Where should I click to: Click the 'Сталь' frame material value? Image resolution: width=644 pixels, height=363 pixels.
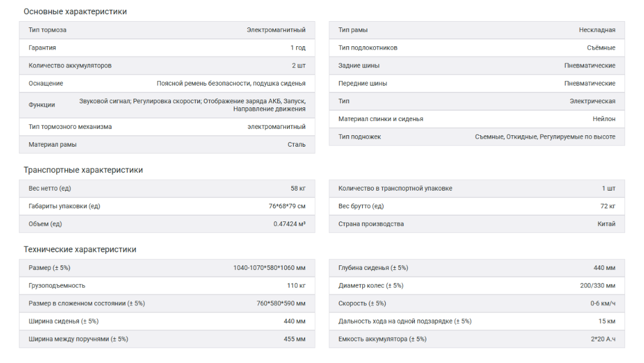296,144
